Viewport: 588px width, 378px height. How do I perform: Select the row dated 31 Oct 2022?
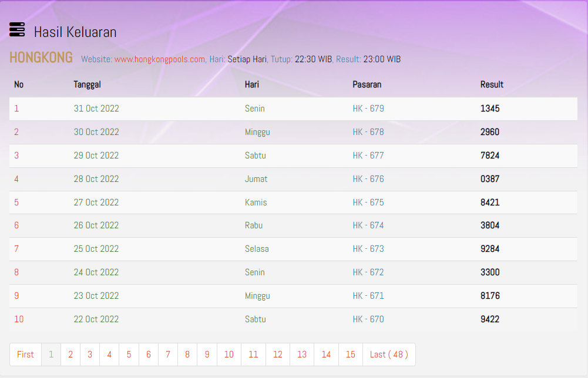96,109
